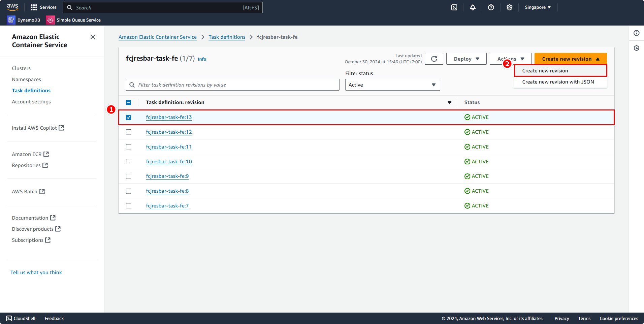Viewport: 644px width, 324px height.
Task: Refresh the task definition revisions list
Action: (434, 59)
